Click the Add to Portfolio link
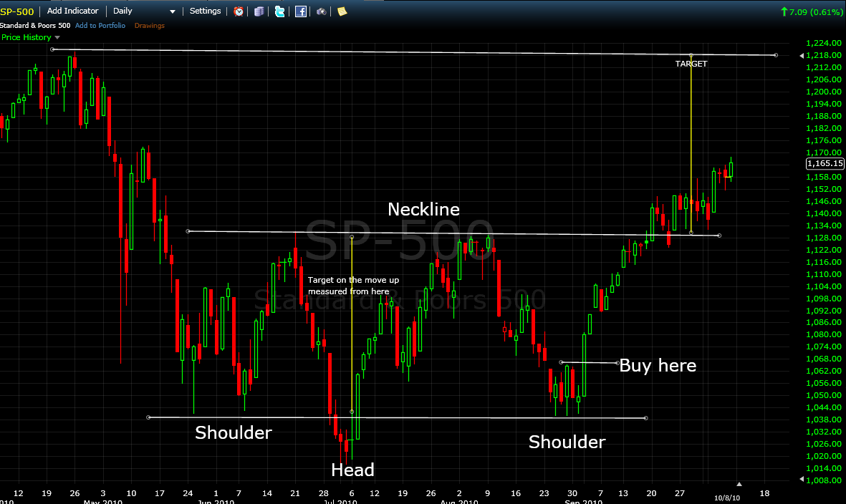Screen dimensions: 846x504 click(x=100, y=25)
